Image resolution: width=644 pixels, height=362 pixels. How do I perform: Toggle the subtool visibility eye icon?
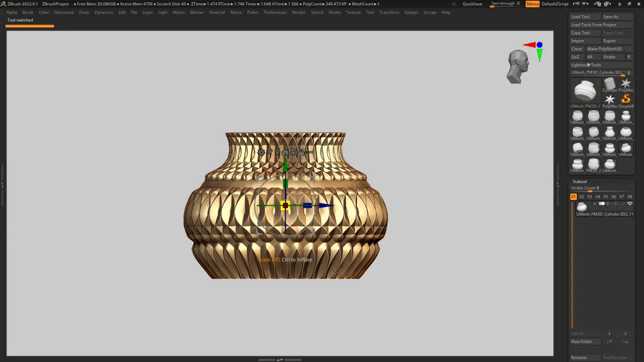[x=630, y=204]
